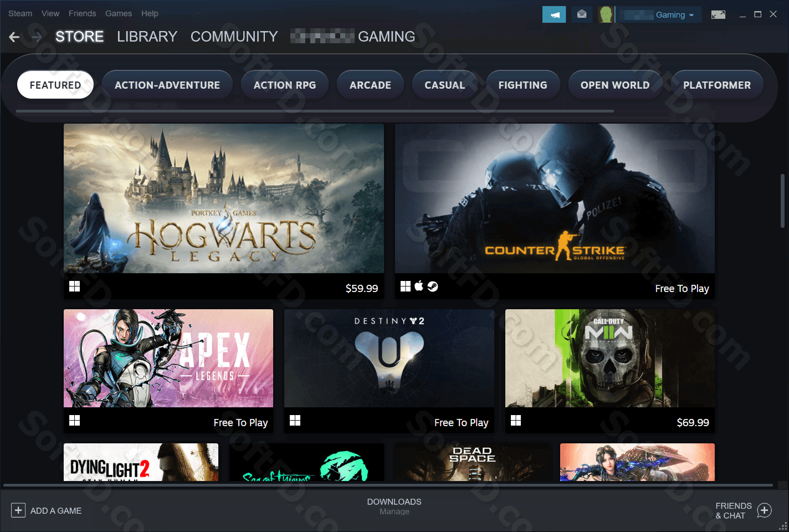
Task: Click the SteamOS icon under Counter-Strike
Action: [x=433, y=286]
